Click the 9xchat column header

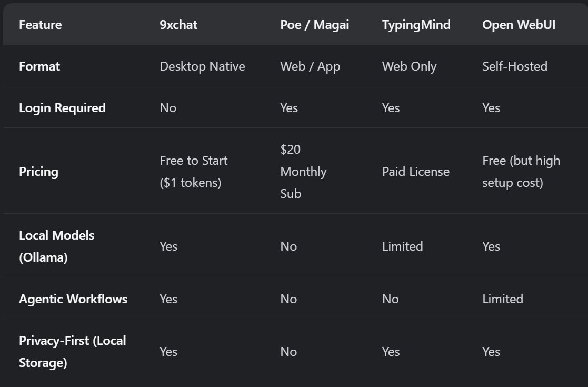click(178, 25)
